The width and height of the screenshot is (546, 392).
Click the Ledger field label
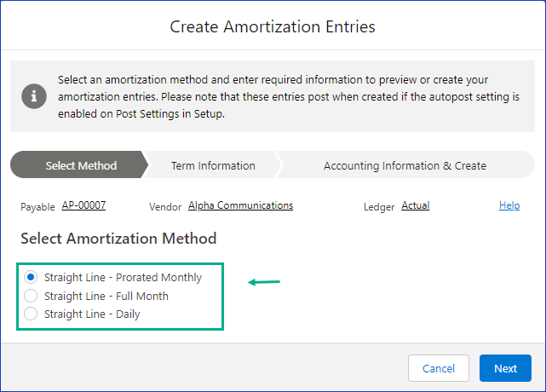pos(379,207)
